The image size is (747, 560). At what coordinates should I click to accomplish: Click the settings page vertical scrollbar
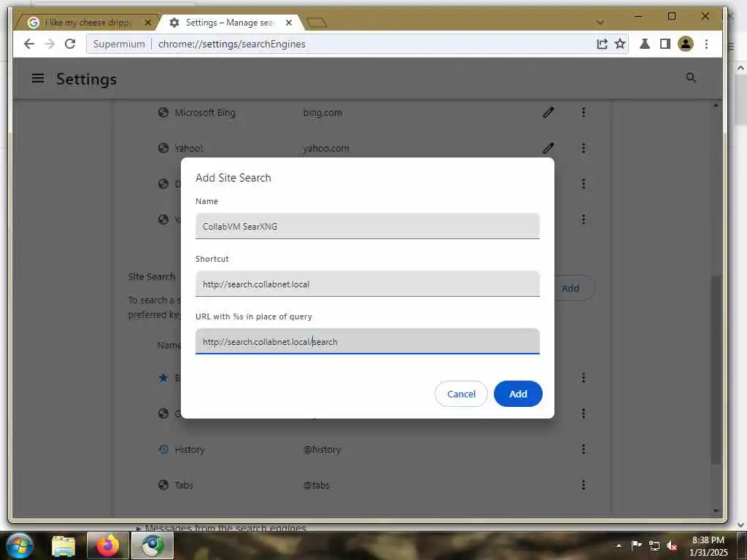coord(716,370)
